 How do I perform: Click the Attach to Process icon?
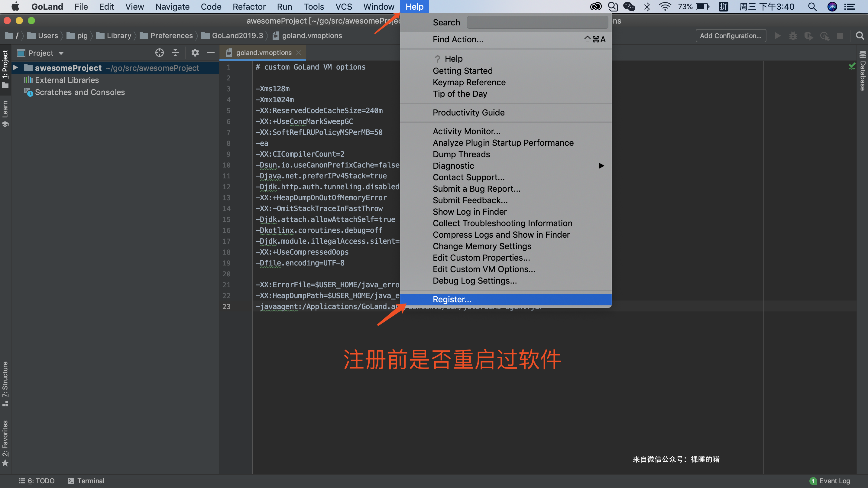point(824,36)
